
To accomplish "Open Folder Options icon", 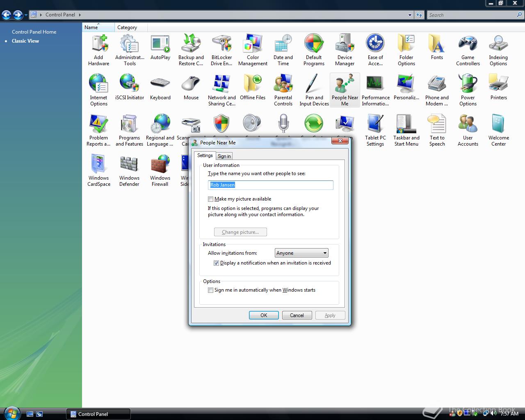I will click(406, 50).
